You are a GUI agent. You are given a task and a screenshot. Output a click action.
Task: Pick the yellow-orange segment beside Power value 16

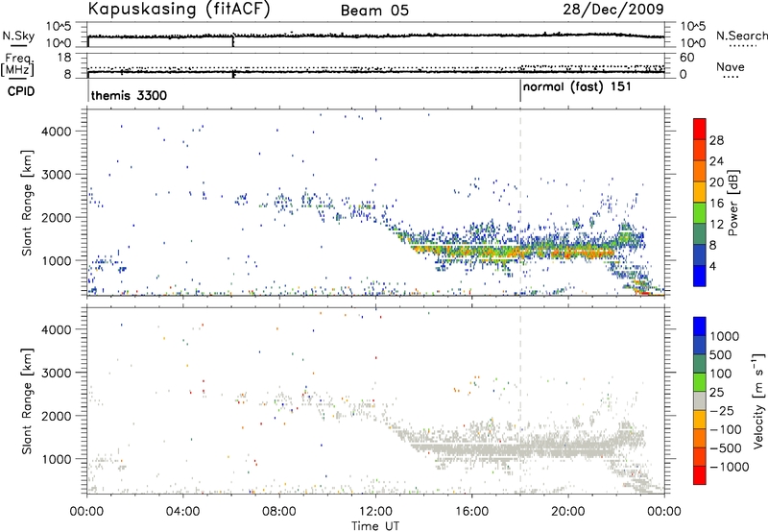pos(700,192)
